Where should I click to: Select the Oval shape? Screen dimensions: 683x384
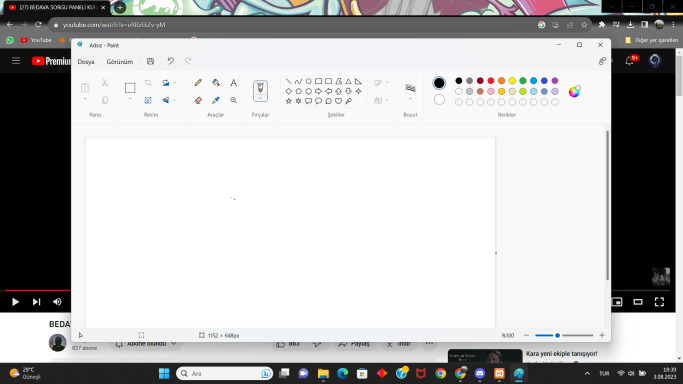pyautogui.click(x=308, y=81)
